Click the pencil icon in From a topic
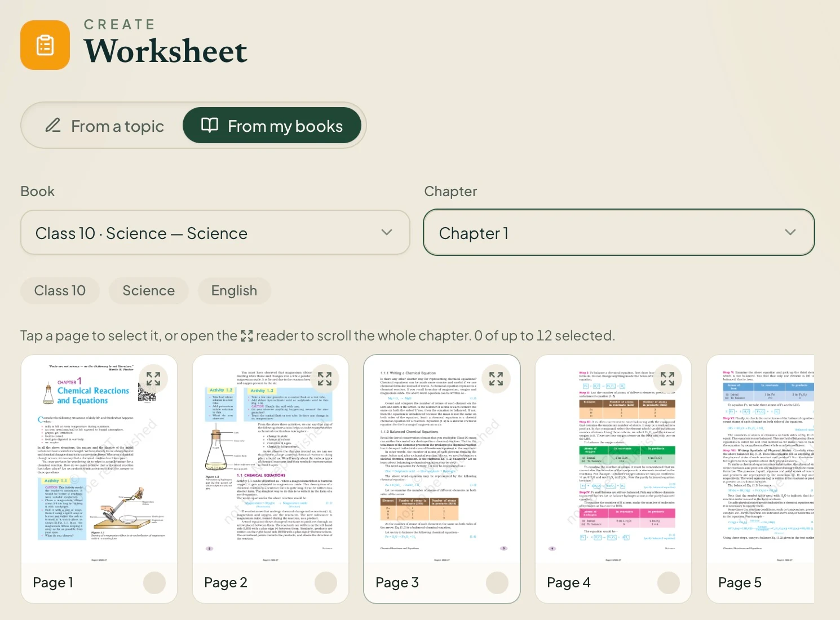 tap(53, 125)
